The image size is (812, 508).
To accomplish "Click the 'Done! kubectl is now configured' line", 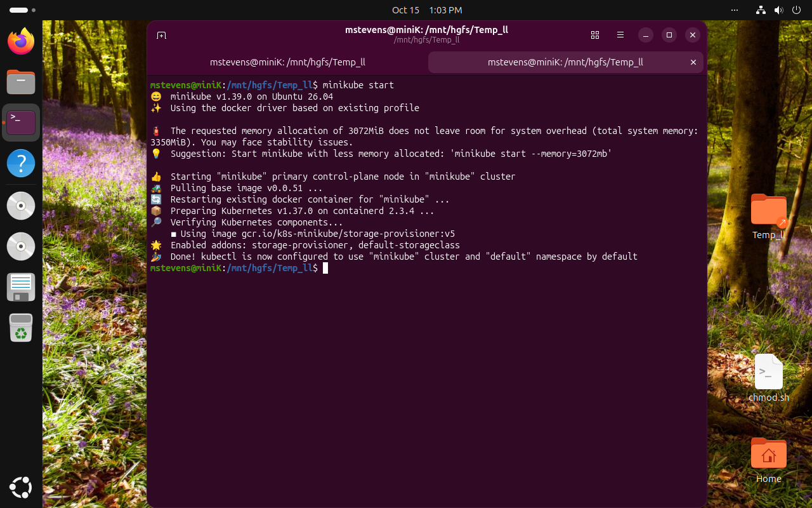I will [x=404, y=257].
